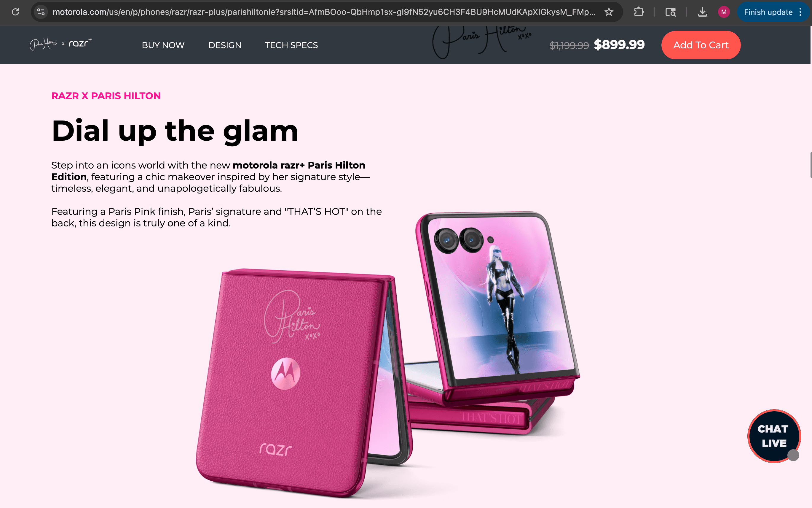Go to the BUY NOW section

163,45
